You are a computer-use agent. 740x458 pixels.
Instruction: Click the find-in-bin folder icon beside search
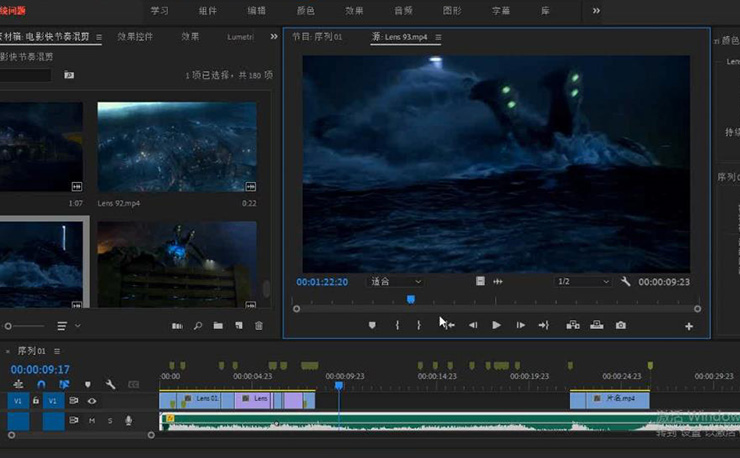(x=69, y=75)
